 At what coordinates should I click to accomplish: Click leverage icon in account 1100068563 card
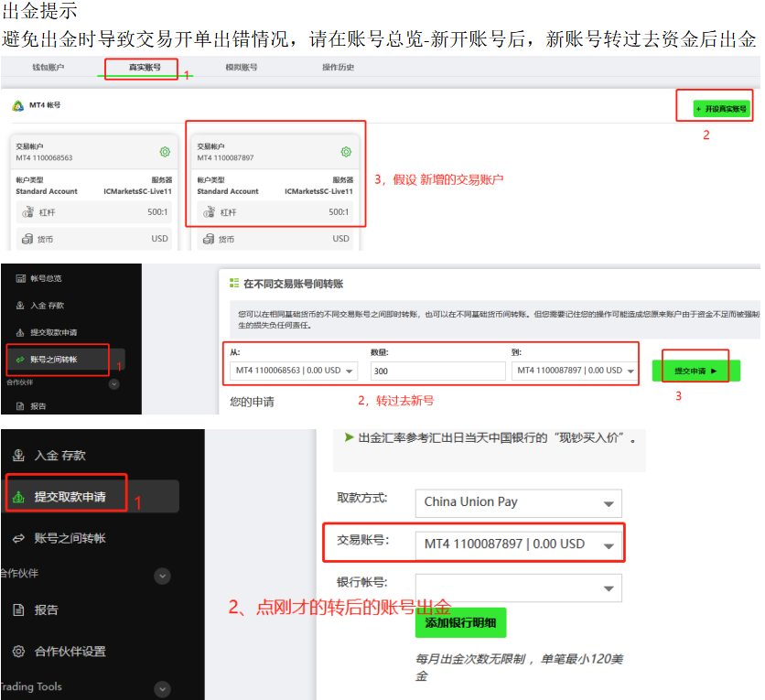[x=27, y=211]
